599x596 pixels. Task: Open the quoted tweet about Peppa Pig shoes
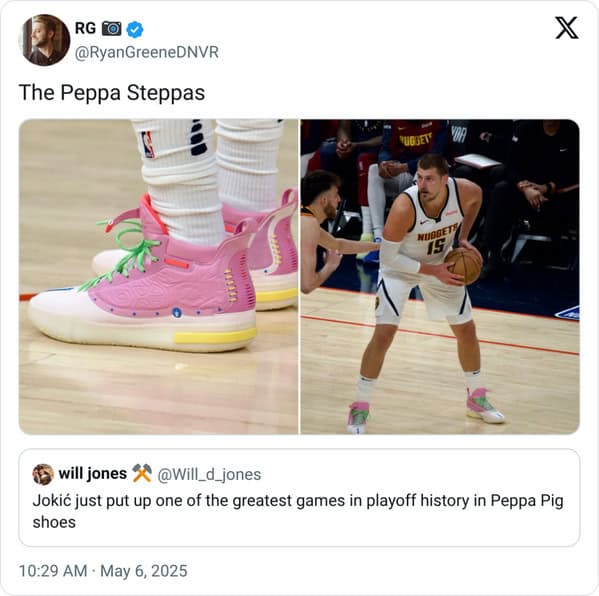pos(299,497)
